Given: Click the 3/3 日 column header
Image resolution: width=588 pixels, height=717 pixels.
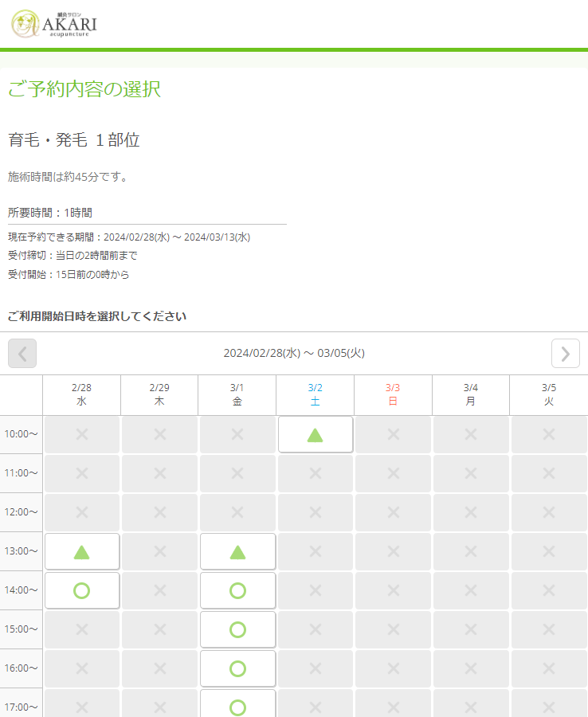Looking at the screenshot, I should coord(393,394).
